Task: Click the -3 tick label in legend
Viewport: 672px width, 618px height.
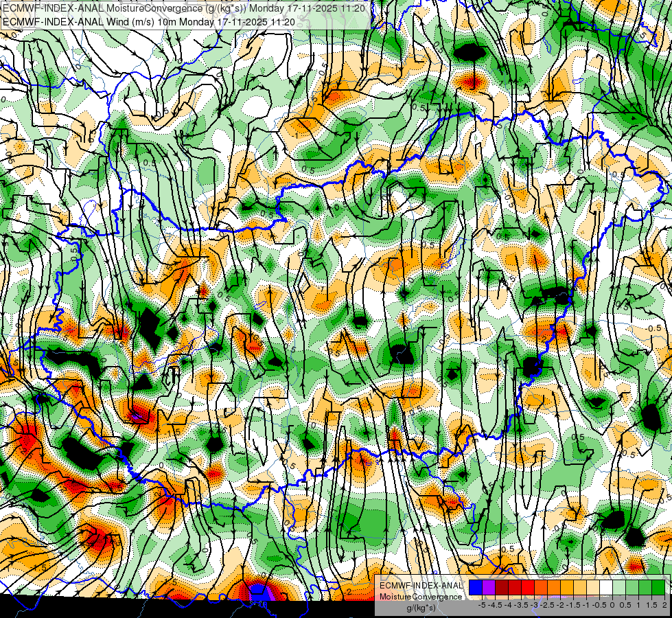Action: click(x=535, y=605)
